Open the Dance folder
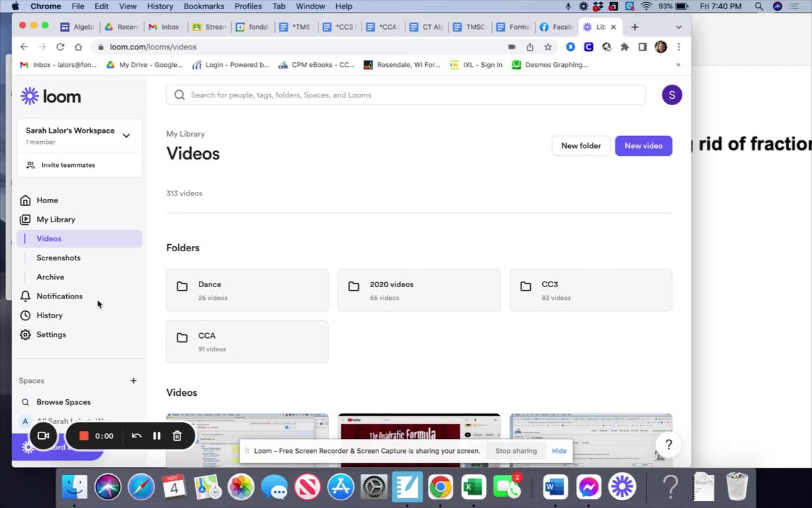Image resolution: width=812 pixels, height=508 pixels. (247, 290)
